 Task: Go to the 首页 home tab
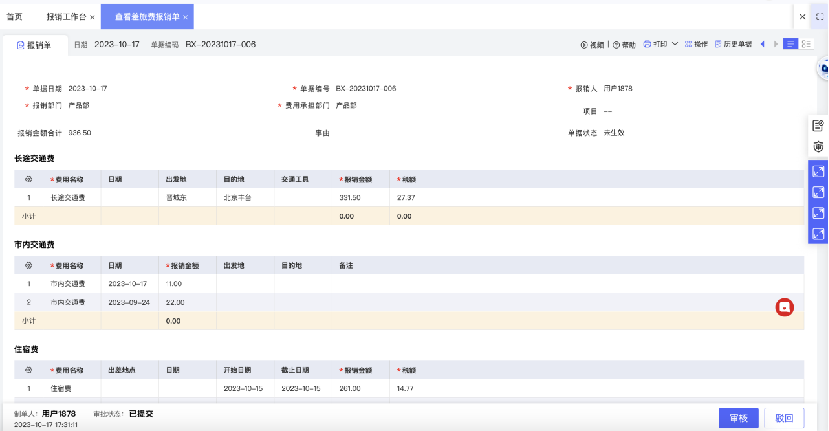14,17
